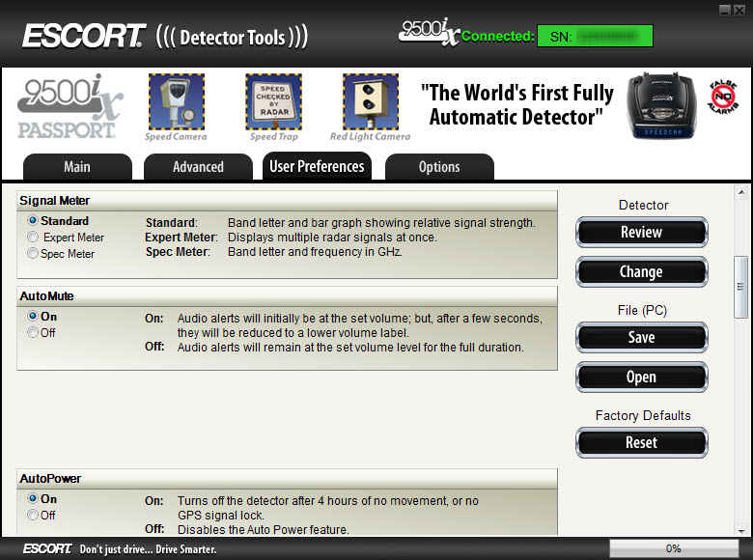Click the Speed Camera icon
Viewport: 753px width, 560px height.
(176, 101)
